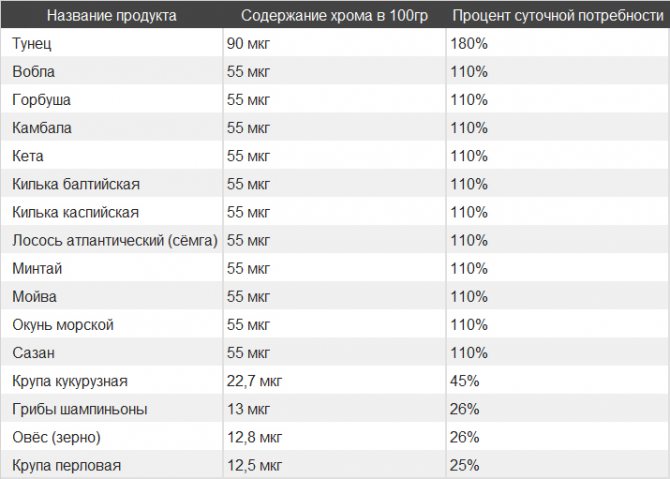Click "Лосось атлантический (сёмга)" product name
Screen dimensions: 670x479
(115, 240)
